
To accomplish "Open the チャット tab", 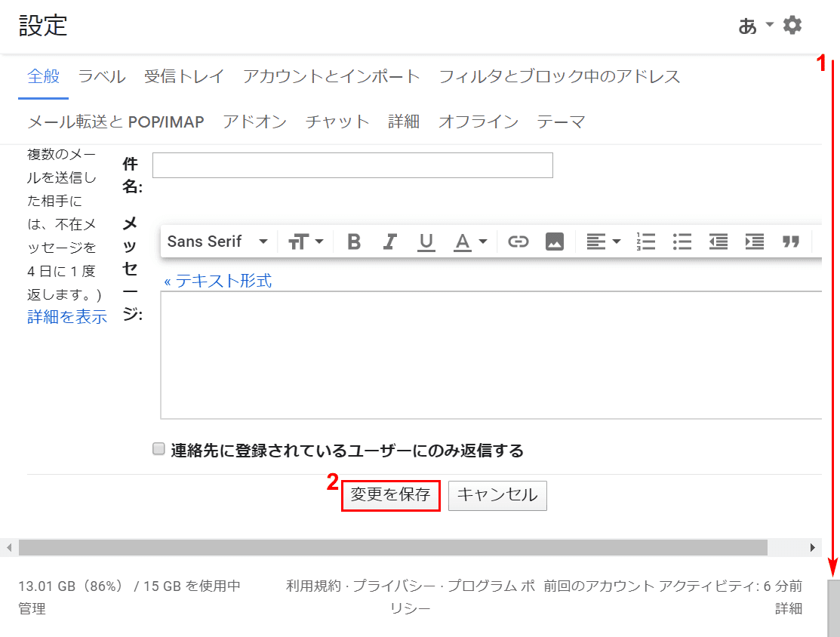I will click(337, 122).
